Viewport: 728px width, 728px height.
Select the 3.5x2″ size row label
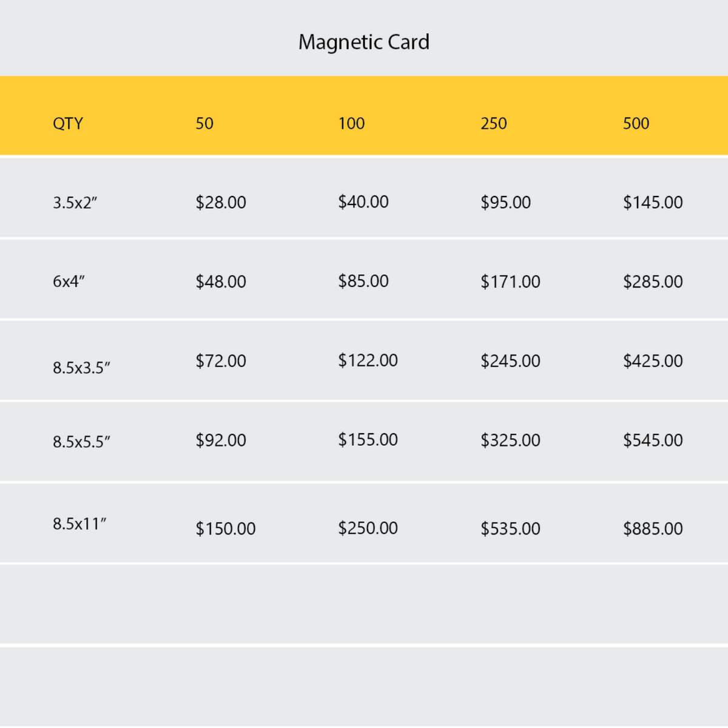click(75, 203)
